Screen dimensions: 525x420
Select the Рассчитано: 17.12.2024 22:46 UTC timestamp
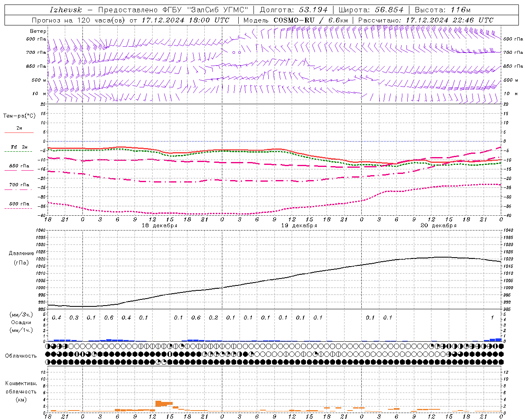[x=426, y=20]
